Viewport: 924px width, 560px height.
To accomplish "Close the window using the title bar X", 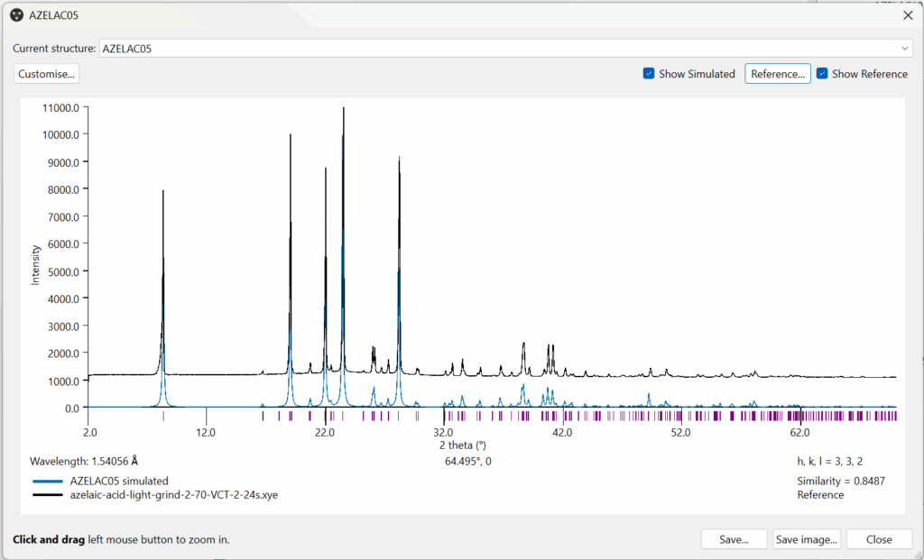I will 908,15.
